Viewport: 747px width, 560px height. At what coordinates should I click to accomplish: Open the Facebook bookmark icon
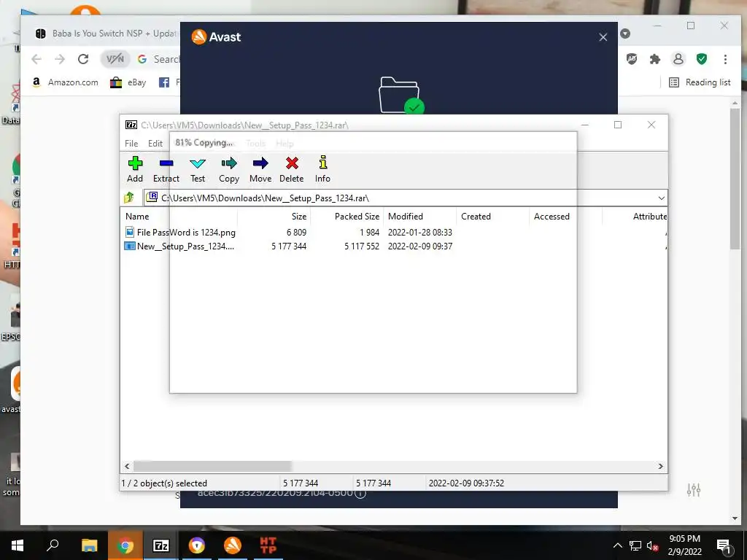[164, 82]
